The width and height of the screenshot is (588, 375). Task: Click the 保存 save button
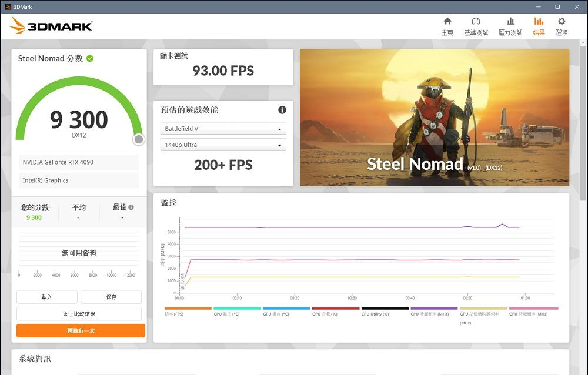point(111,297)
